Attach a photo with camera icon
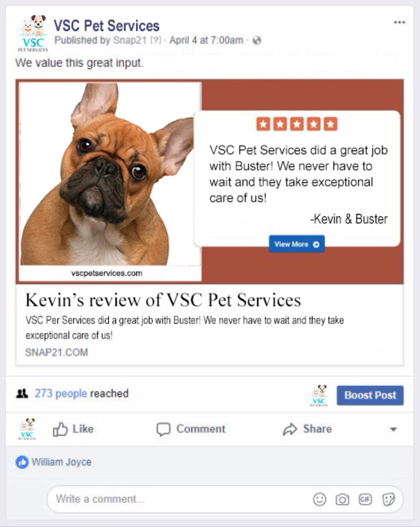The image size is (420, 527). coord(342,499)
